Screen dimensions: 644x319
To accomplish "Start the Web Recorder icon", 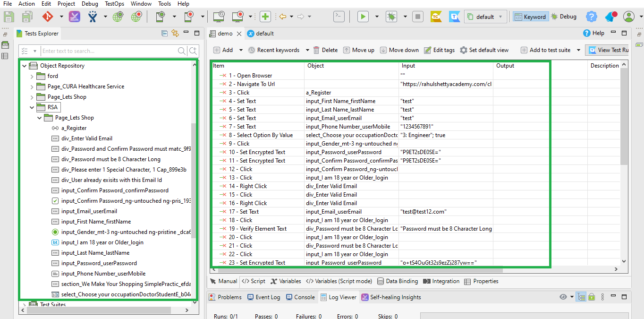I will coord(136,16).
